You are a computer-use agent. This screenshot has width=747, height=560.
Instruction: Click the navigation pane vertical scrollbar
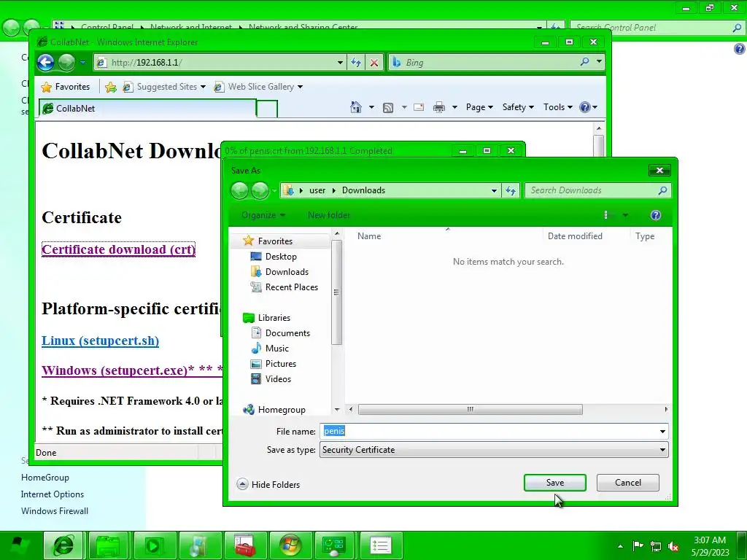(336, 292)
